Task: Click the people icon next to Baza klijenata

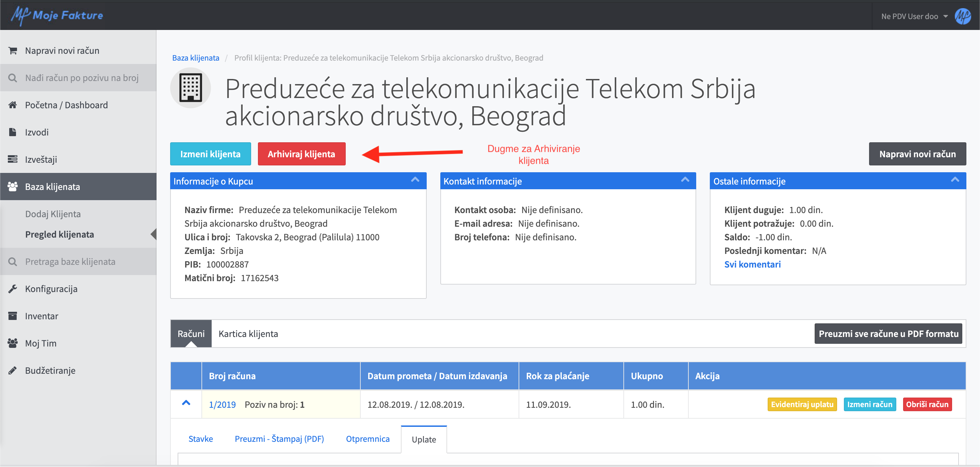Action: 13,187
